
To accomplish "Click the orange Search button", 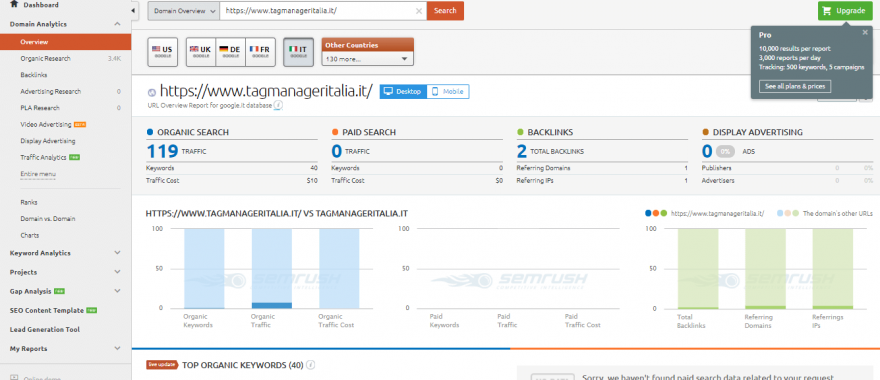I will pyautogui.click(x=445, y=11).
